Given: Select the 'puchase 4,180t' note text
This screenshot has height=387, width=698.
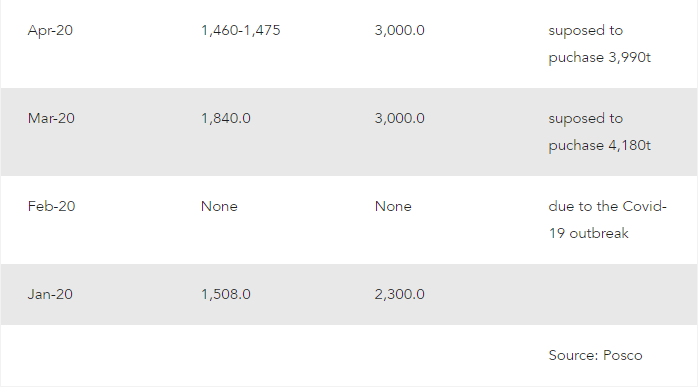Looking at the screenshot, I should coord(599,145).
